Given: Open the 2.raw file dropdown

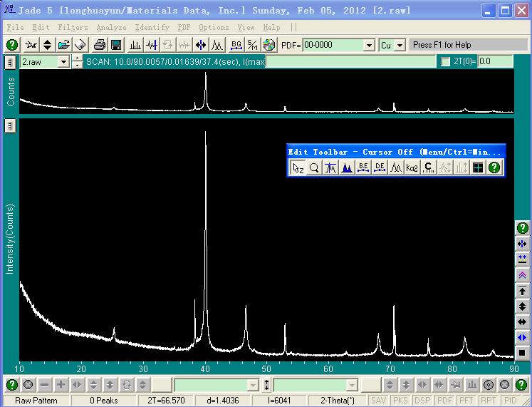Looking at the screenshot, I should tap(63, 62).
